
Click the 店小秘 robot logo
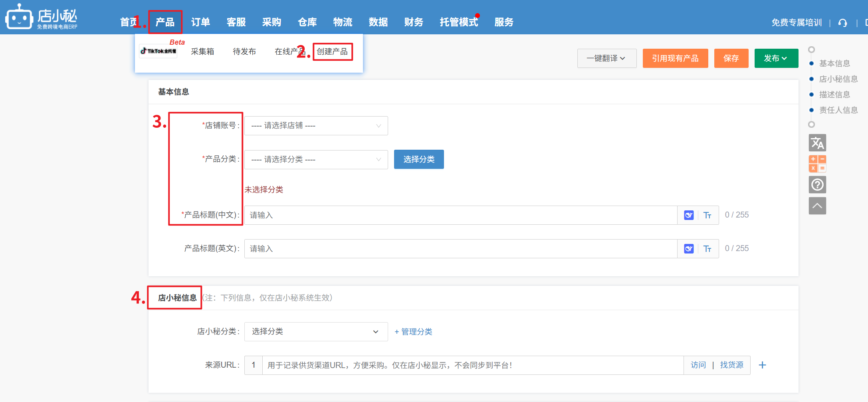click(19, 17)
